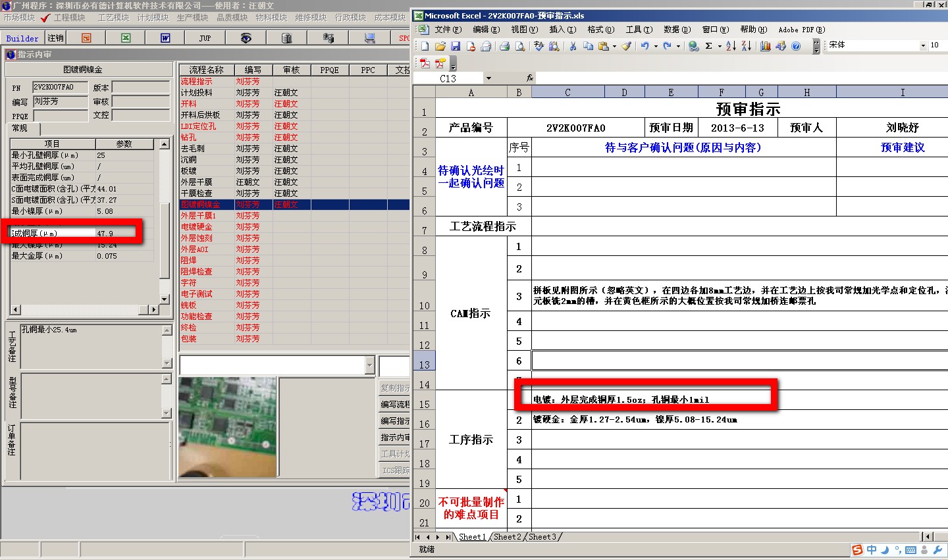This screenshot has height=560, width=948.
Task: Click the eye icon in Builder toolbar
Action: [246, 38]
